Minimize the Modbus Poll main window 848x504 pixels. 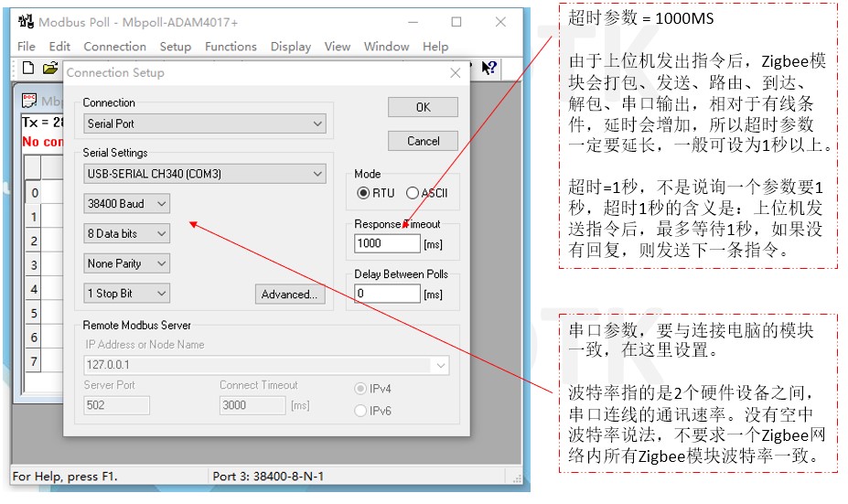(x=413, y=22)
